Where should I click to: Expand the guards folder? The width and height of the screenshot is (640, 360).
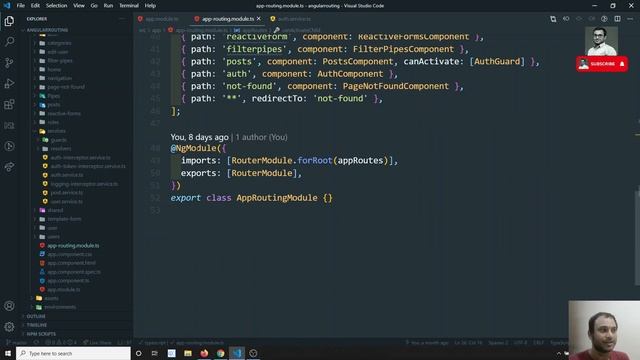tap(59, 140)
